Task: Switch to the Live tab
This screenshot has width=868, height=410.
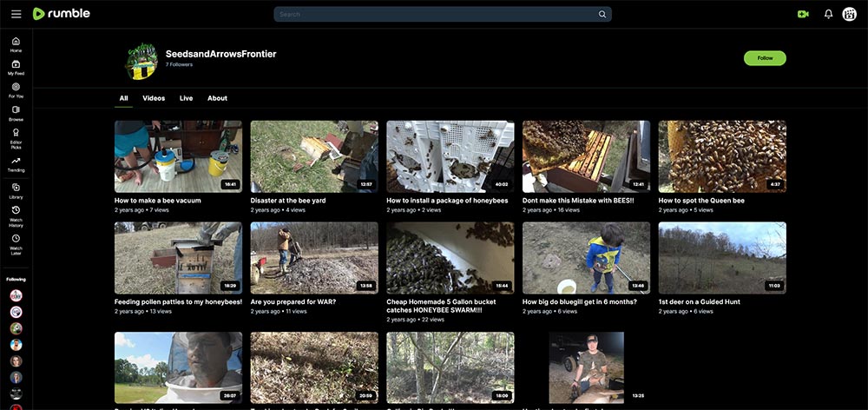Action: click(186, 98)
